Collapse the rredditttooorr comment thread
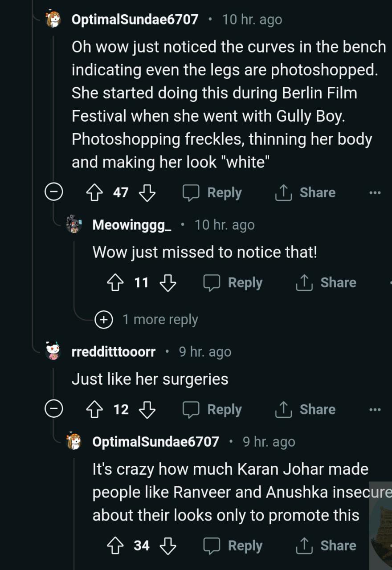This screenshot has width=392, height=570. tap(53, 410)
